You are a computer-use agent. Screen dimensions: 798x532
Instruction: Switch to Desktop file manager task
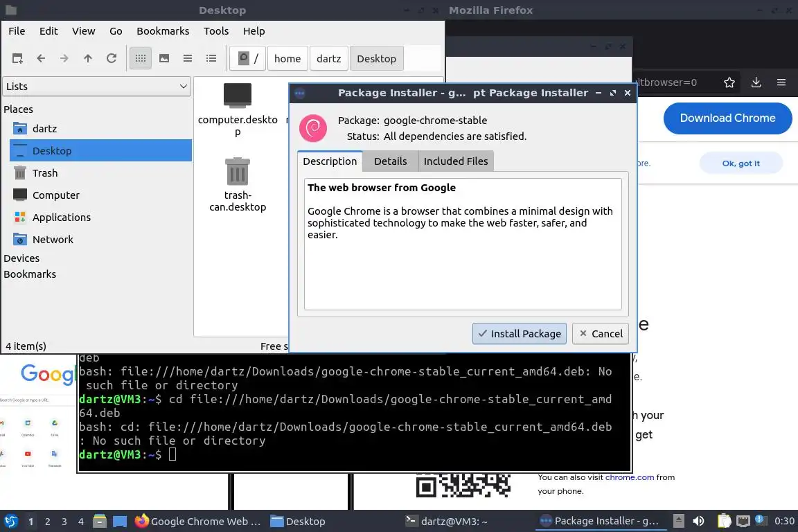(298, 522)
